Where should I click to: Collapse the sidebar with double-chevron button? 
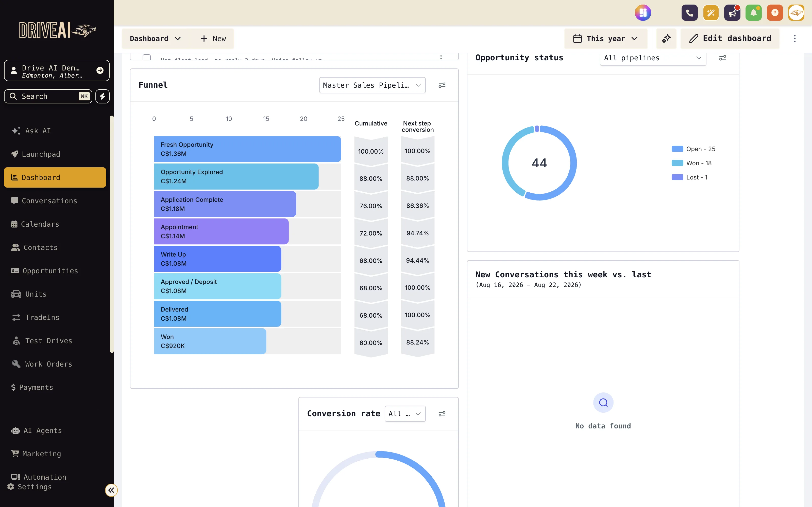click(111, 490)
